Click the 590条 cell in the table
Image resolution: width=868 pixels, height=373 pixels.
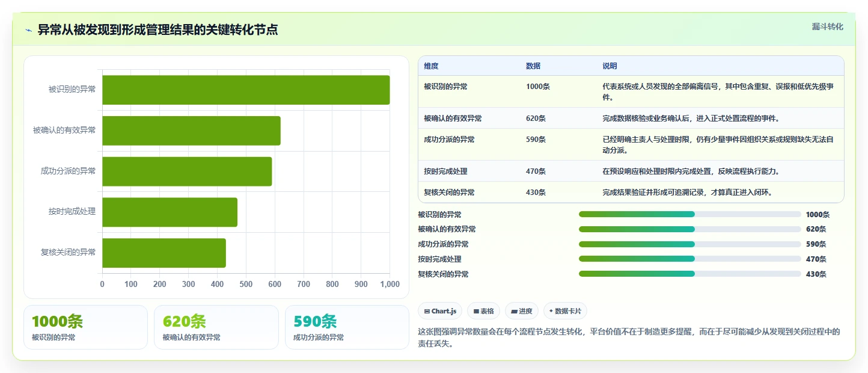pyautogui.click(x=536, y=140)
